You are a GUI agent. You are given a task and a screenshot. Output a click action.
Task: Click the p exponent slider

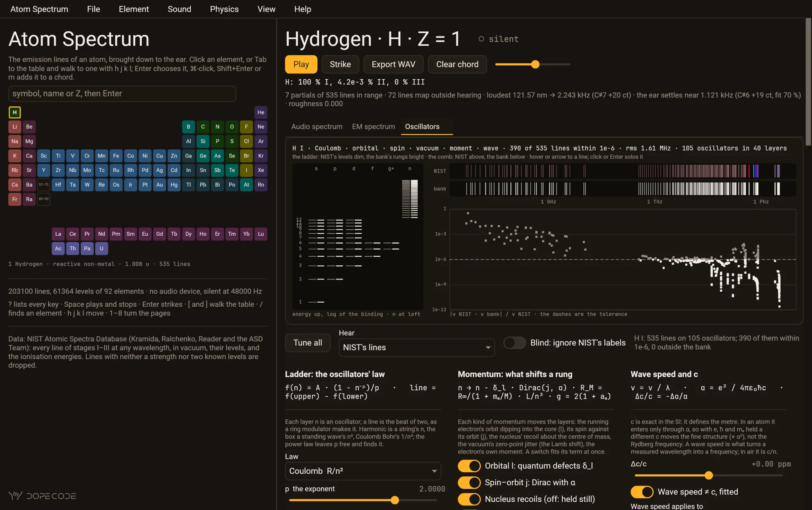(363, 500)
